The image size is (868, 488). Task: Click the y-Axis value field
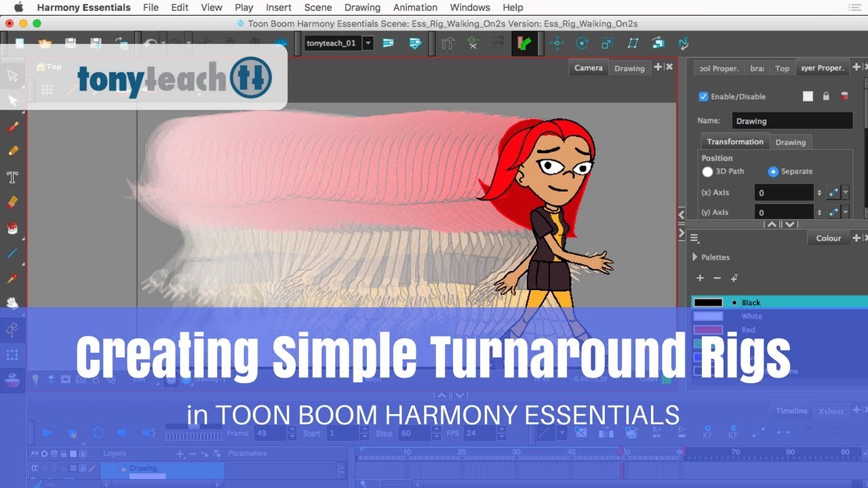point(784,212)
